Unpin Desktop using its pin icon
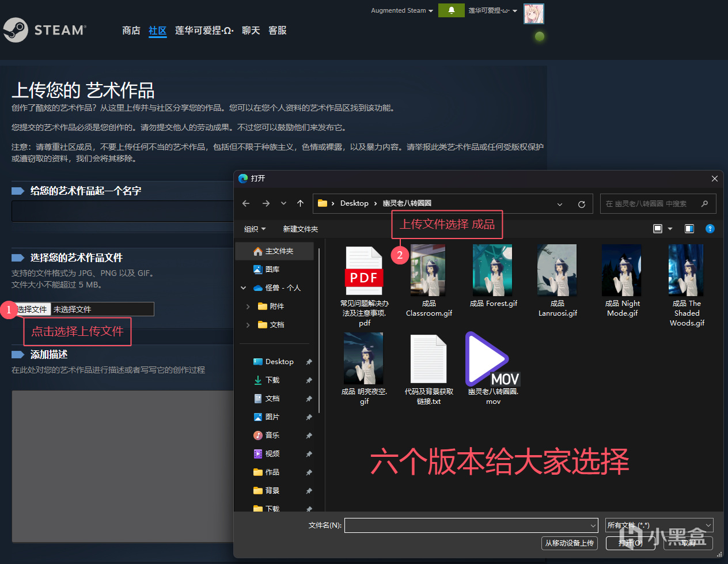The width and height of the screenshot is (728, 564). tap(309, 362)
